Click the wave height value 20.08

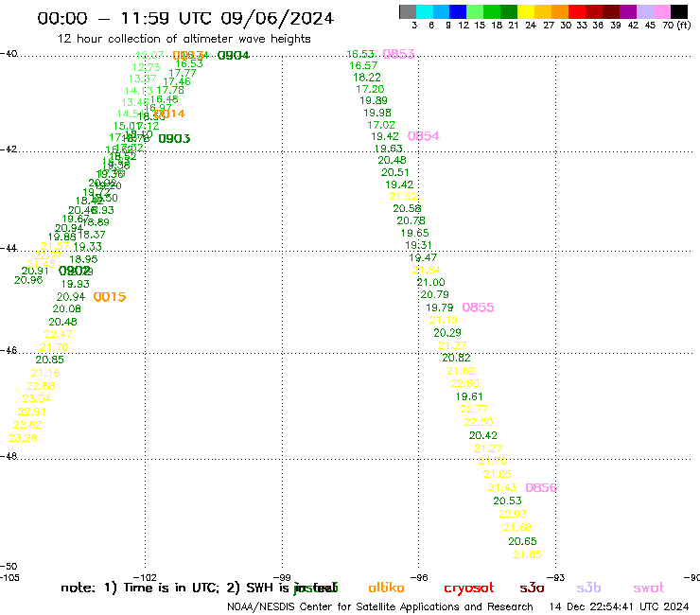67,308
